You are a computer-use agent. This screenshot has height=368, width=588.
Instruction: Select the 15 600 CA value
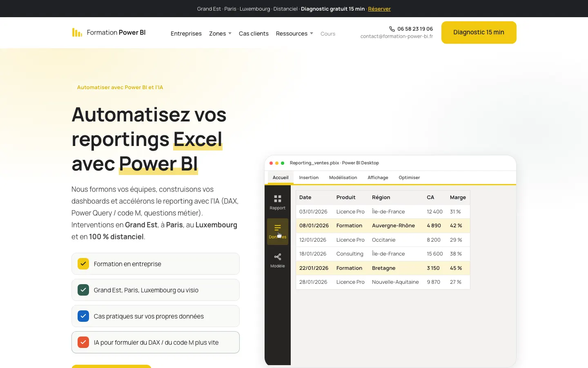pos(434,254)
